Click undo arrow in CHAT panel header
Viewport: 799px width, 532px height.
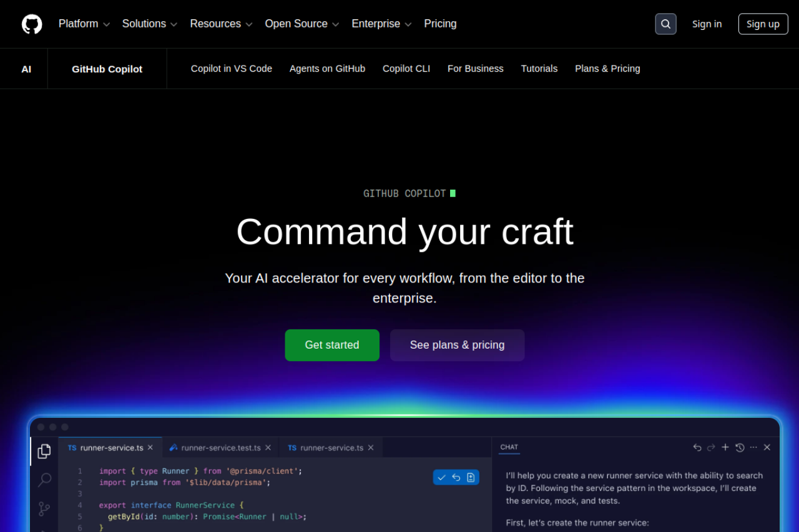(697, 447)
